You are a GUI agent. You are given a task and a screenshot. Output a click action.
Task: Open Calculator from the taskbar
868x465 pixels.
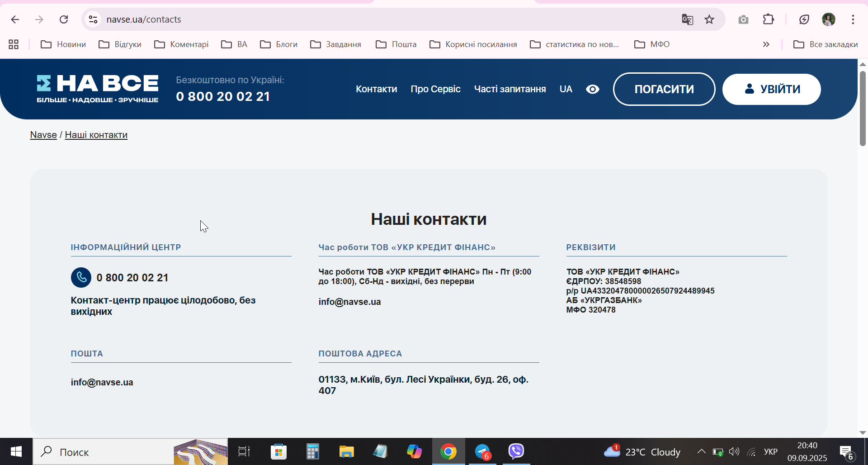click(x=312, y=451)
